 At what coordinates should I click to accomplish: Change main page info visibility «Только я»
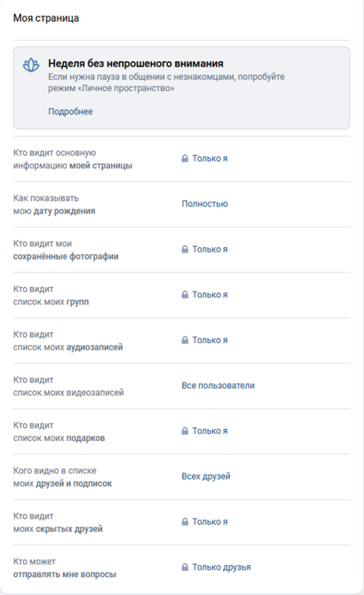pyautogui.click(x=210, y=159)
